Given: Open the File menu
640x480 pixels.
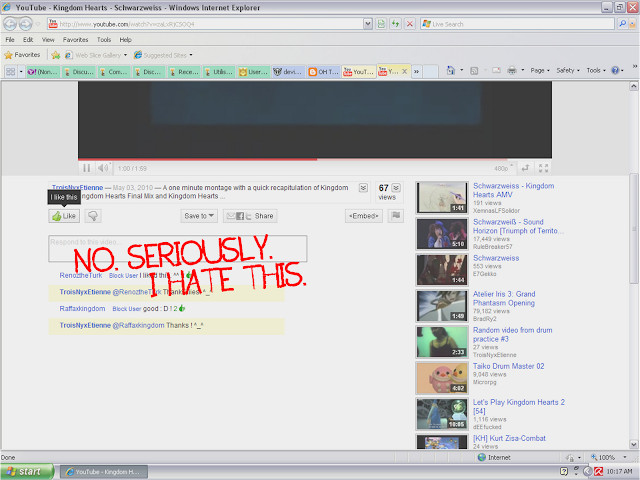Looking at the screenshot, I should point(10,40).
